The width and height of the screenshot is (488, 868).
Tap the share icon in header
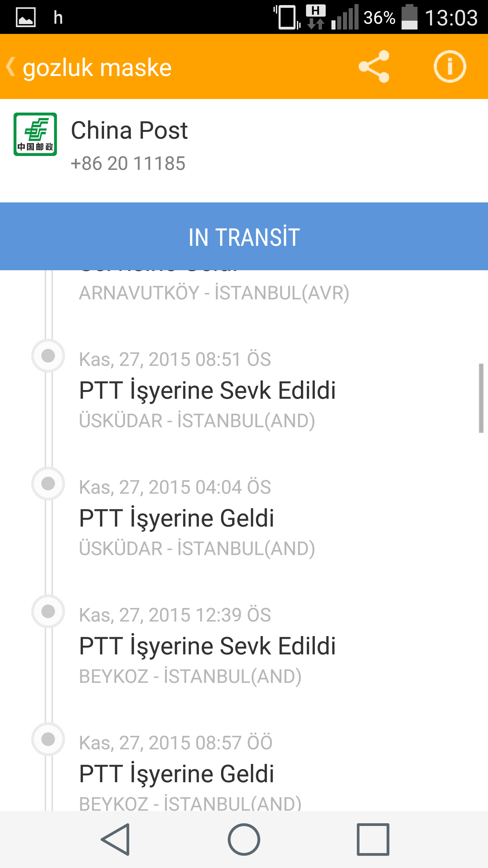[374, 66]
